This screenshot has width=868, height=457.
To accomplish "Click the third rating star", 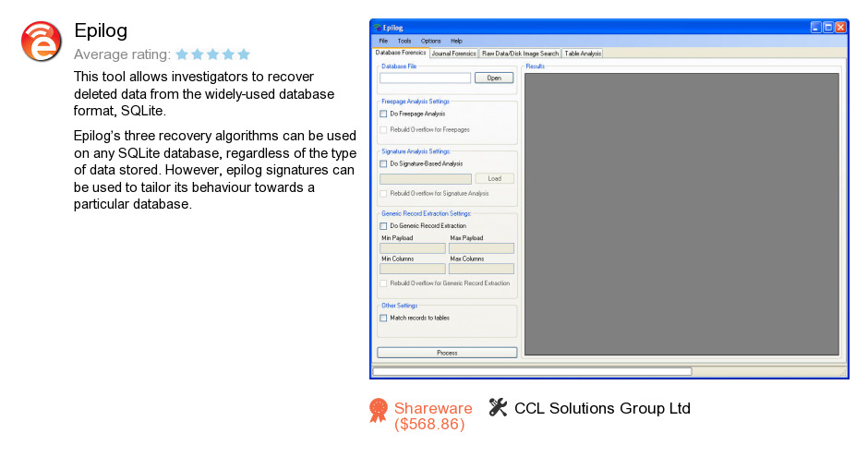I will click(212, 54).
